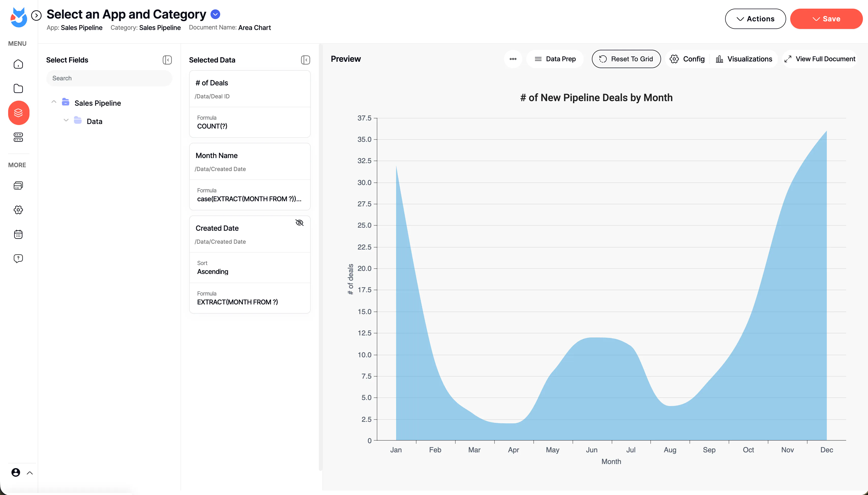Screen dimensions: 868x495
Task: Click the app logo at top left
Action: [19, 17]
